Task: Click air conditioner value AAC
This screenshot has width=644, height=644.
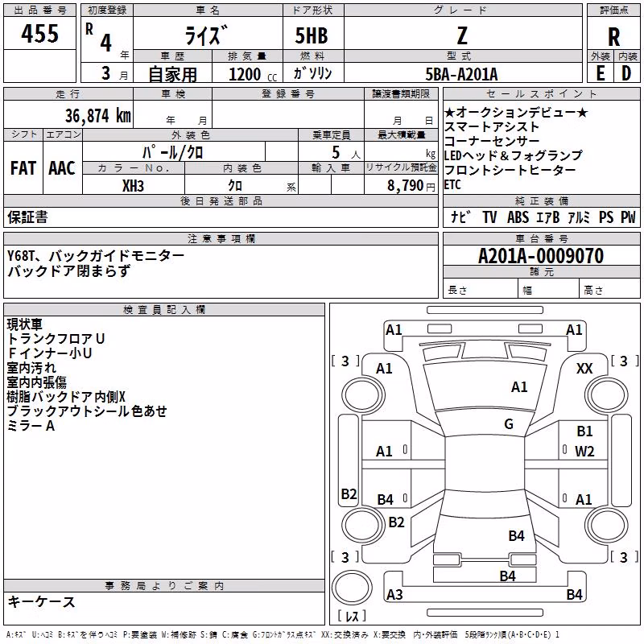Action: pyautogui.click(x=62, y=168)
